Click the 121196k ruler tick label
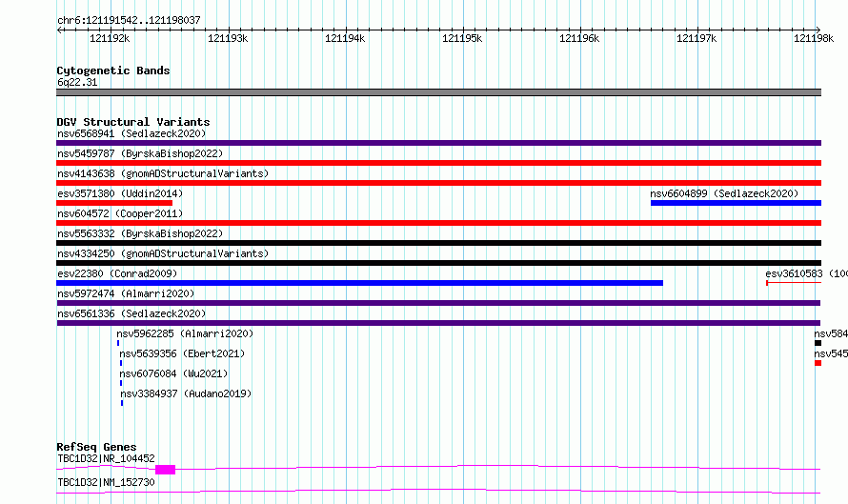The height and width of the screenshot is (504, 848). (x=579, y=38)
